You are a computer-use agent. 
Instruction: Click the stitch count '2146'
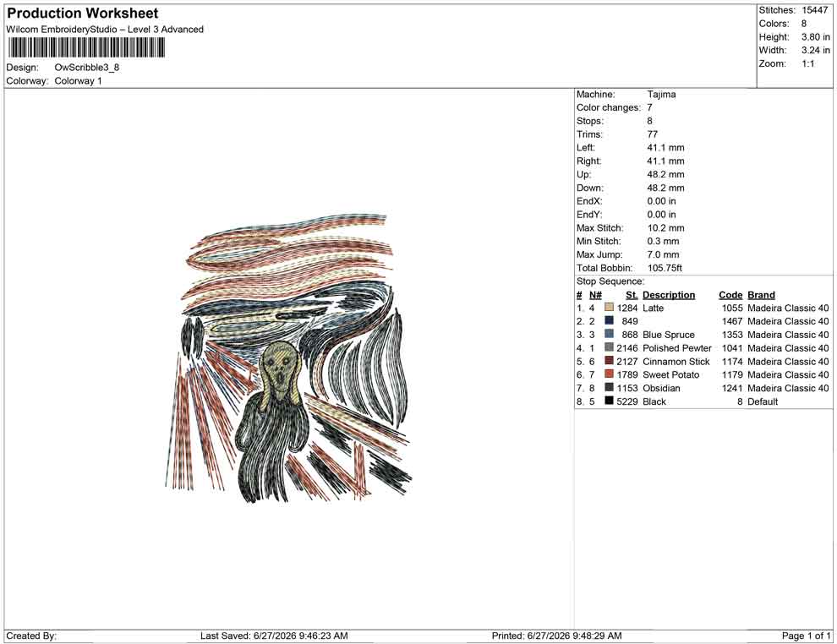click(627, 348)
